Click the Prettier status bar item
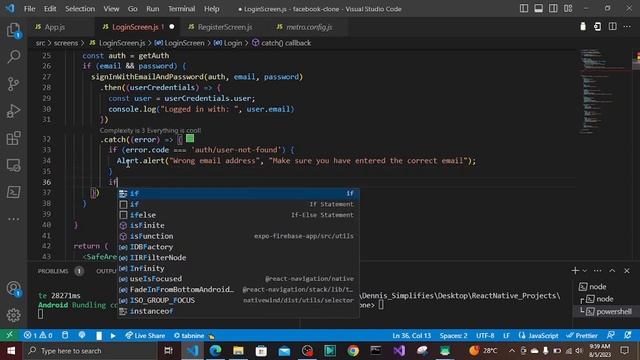This screenshot has height=360, width=640. (582, 336)
